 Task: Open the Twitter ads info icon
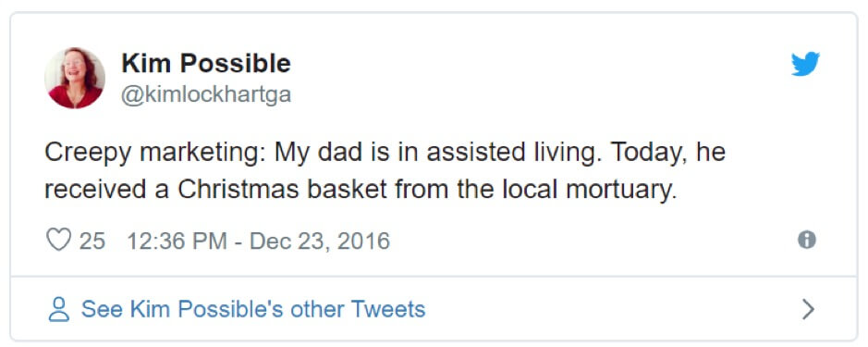coord(807,240)
